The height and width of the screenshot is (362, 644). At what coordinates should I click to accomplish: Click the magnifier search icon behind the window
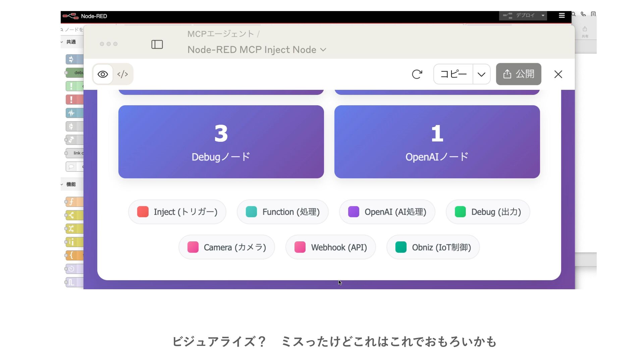(574, 14)
